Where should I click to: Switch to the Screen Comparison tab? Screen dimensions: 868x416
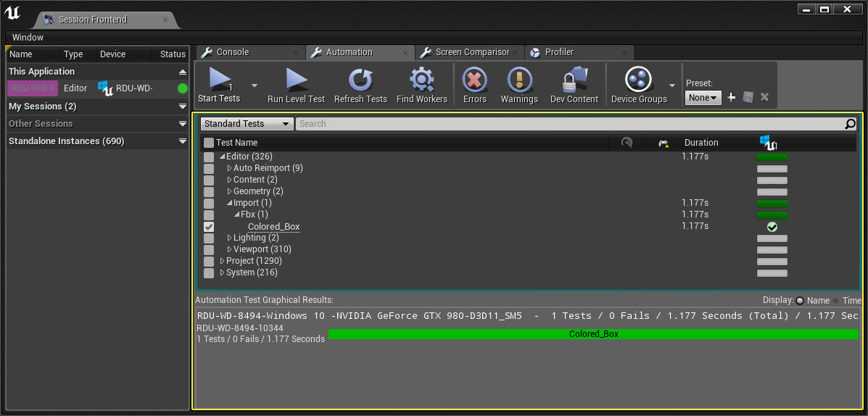pos(470,52)
